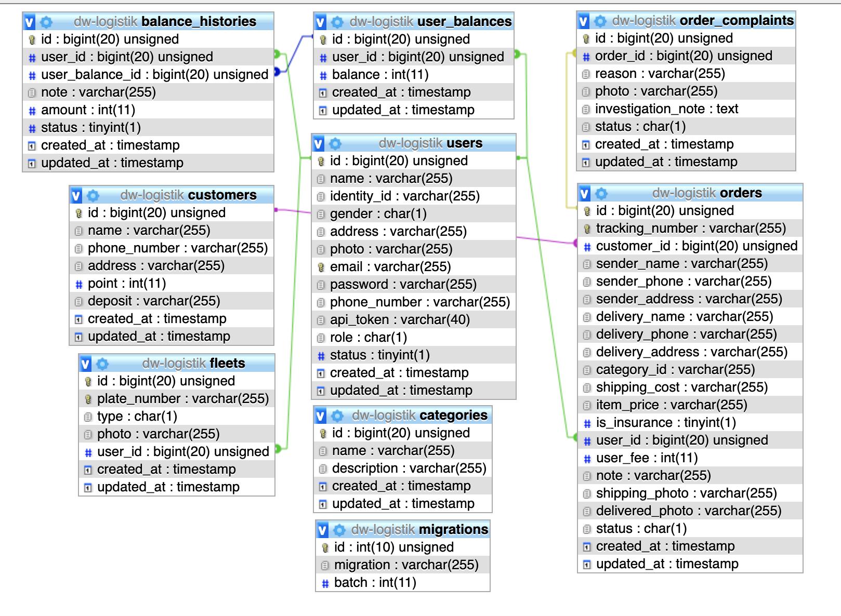Click 'gender : char(1)' in users
Screen dimensions: 841x616
tap(378, 214)
